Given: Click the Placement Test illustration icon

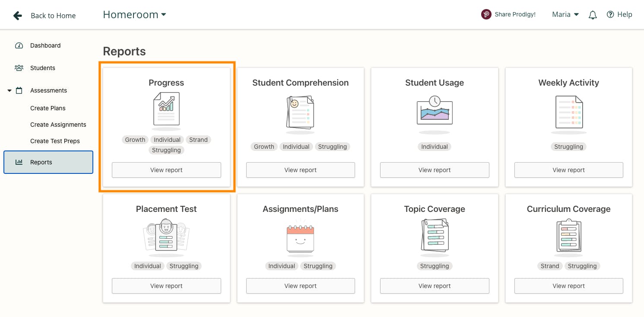Looking at the screenshot, I should (x=166, y=236).
